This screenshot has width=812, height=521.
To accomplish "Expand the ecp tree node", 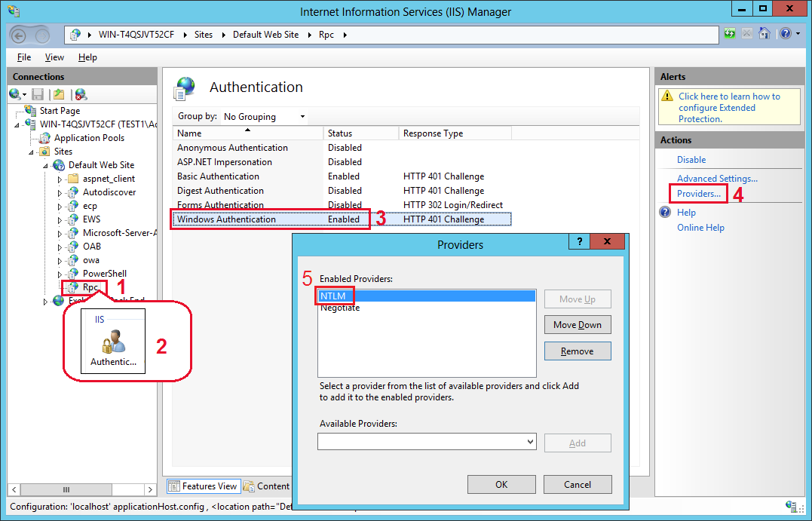I will pos(60,206).
